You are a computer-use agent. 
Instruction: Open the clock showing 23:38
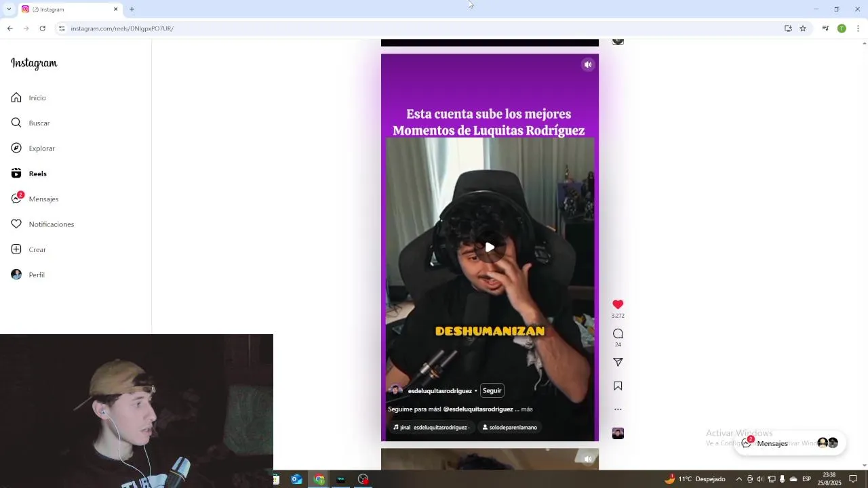pyautogui.click(x=829, y=479)
